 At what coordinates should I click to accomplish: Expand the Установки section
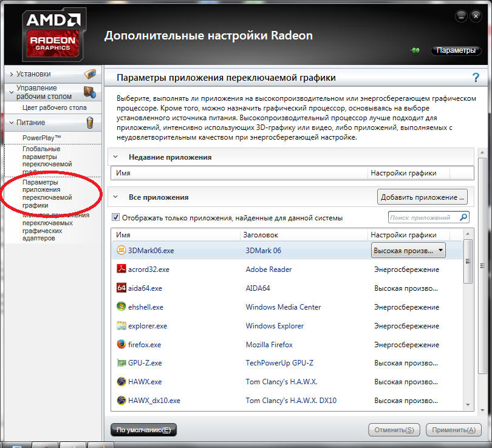click(12, 74)
